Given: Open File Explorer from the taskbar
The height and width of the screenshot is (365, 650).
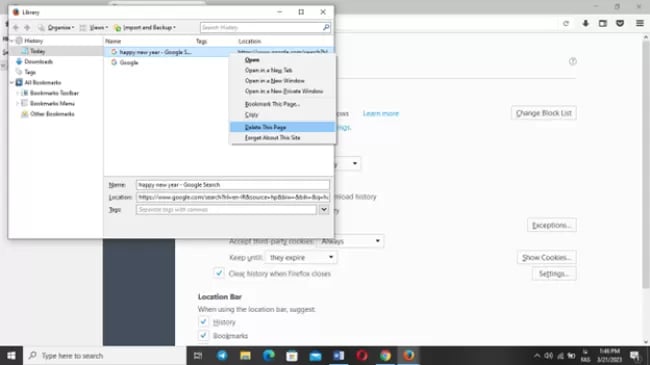Looking at the screenshot, I should (245, 355).
